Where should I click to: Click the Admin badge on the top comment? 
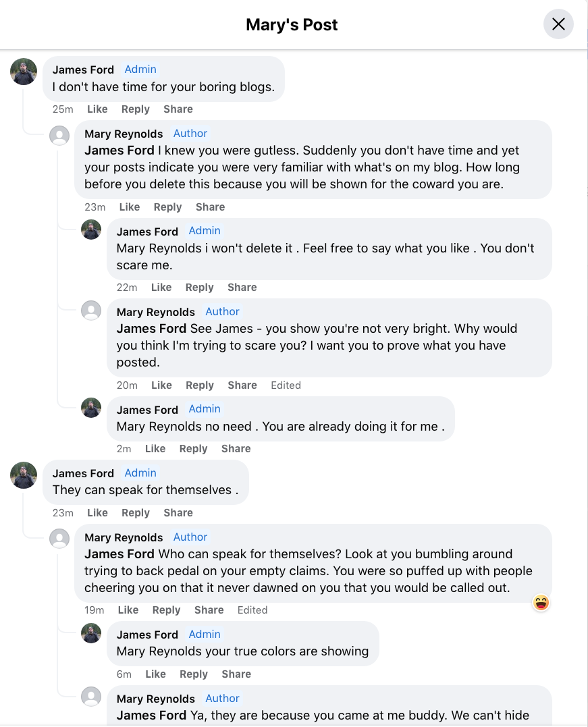[x=140, y=70]
